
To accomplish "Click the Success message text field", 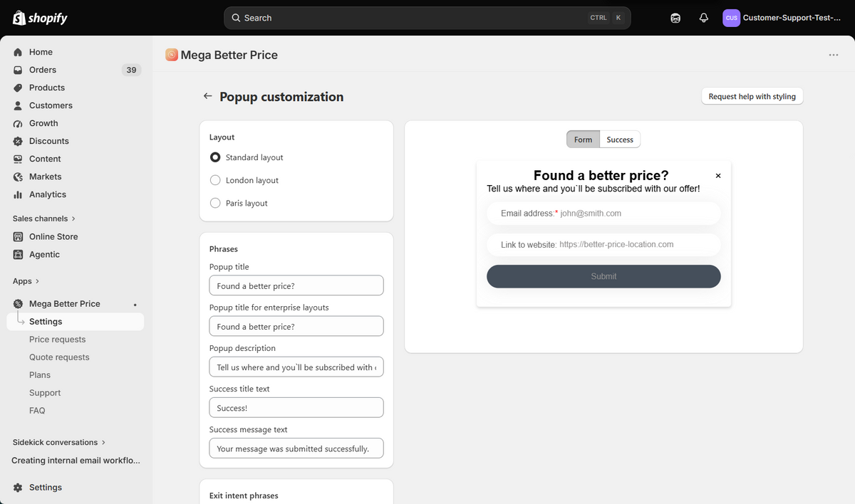I will tap(296, 448).
